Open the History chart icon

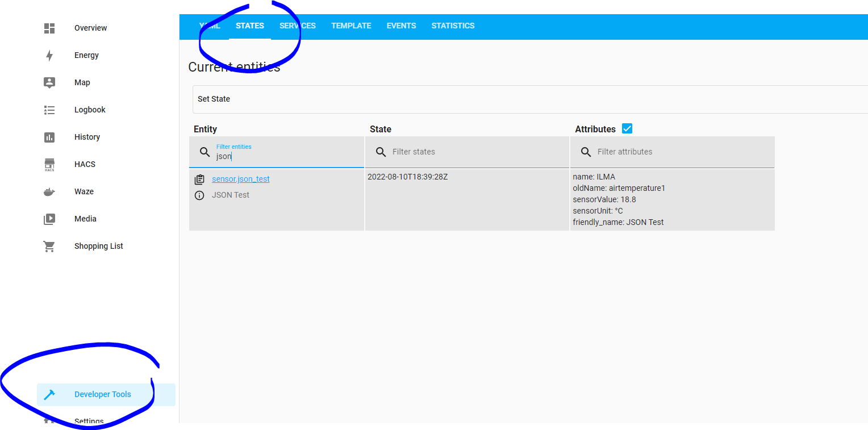(x=49, y=136)
